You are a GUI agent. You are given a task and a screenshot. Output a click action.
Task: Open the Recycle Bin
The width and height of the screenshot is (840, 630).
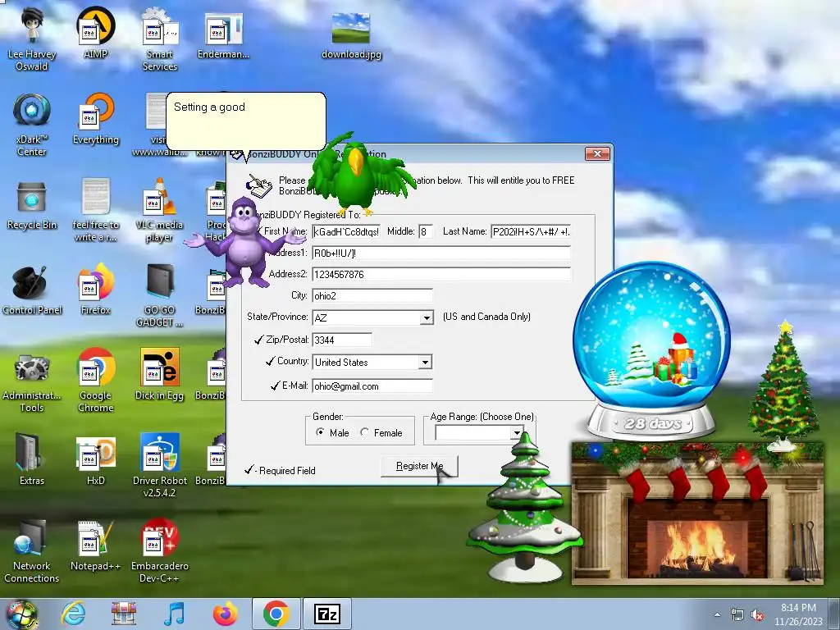[x=32, y=204]
